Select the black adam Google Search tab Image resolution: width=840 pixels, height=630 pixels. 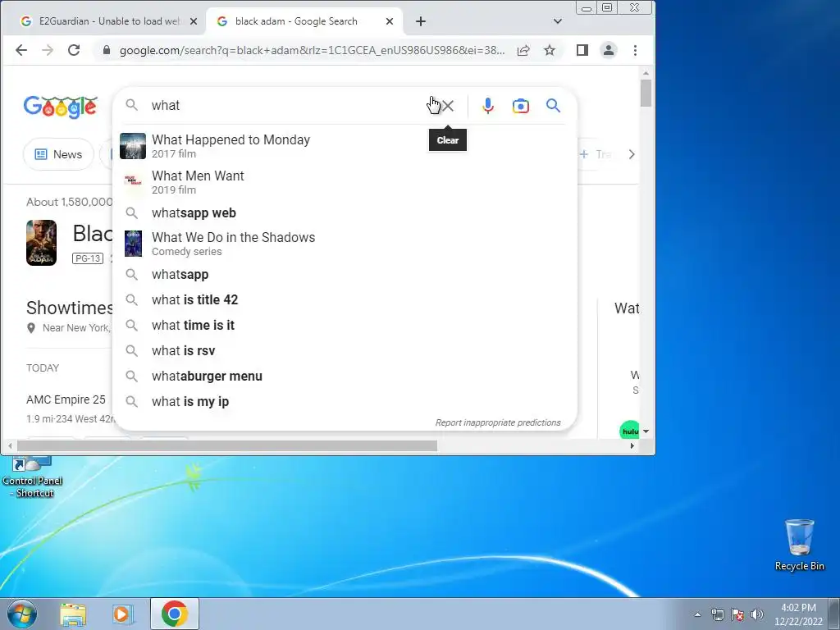pyautogui.click(x=296, y=21)
